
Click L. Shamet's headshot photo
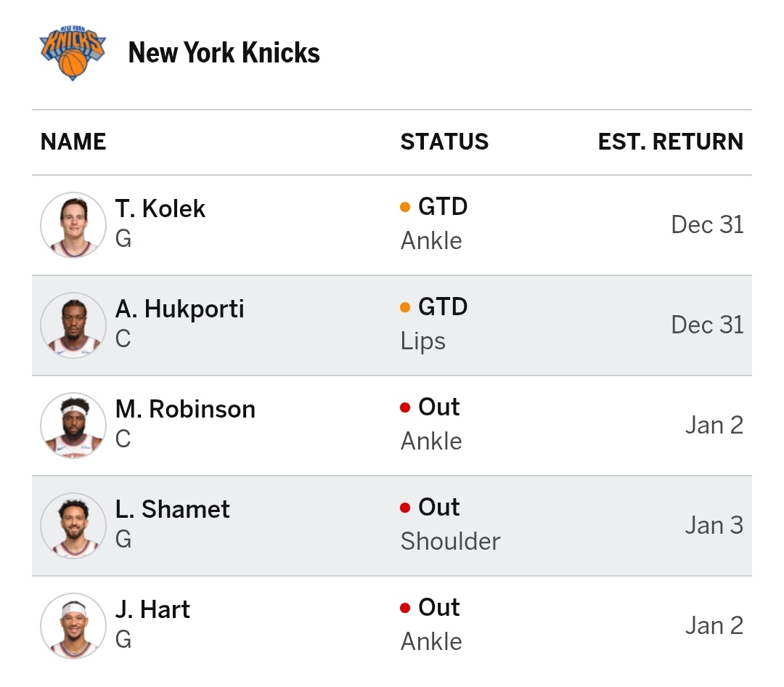point(73,526)
